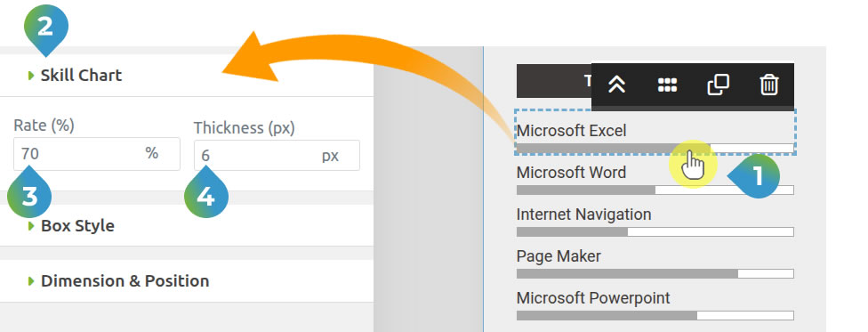Select the Microsoft Powerpoint skill label
This screenshot has height=332, width=868.
pyautogui.click(x=593, y=297)
